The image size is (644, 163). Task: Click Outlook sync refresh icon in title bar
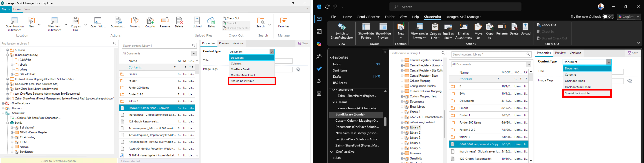pyautogui.click(x=327, y=7)
